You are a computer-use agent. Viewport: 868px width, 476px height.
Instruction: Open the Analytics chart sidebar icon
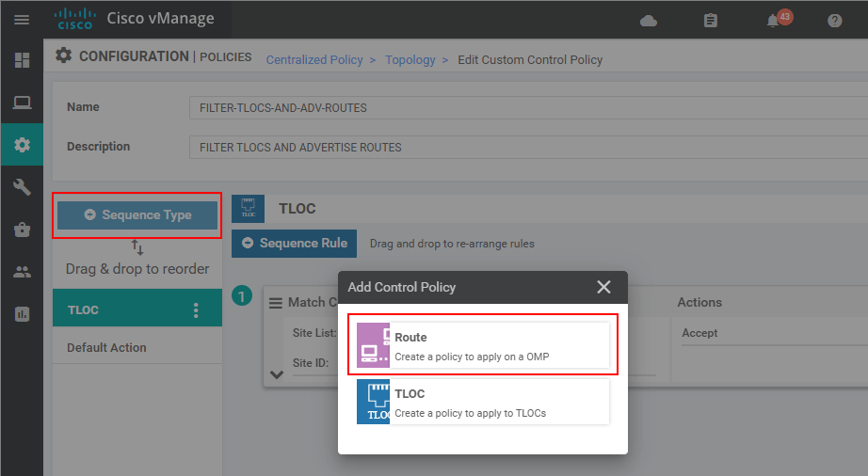click(22, 314)
